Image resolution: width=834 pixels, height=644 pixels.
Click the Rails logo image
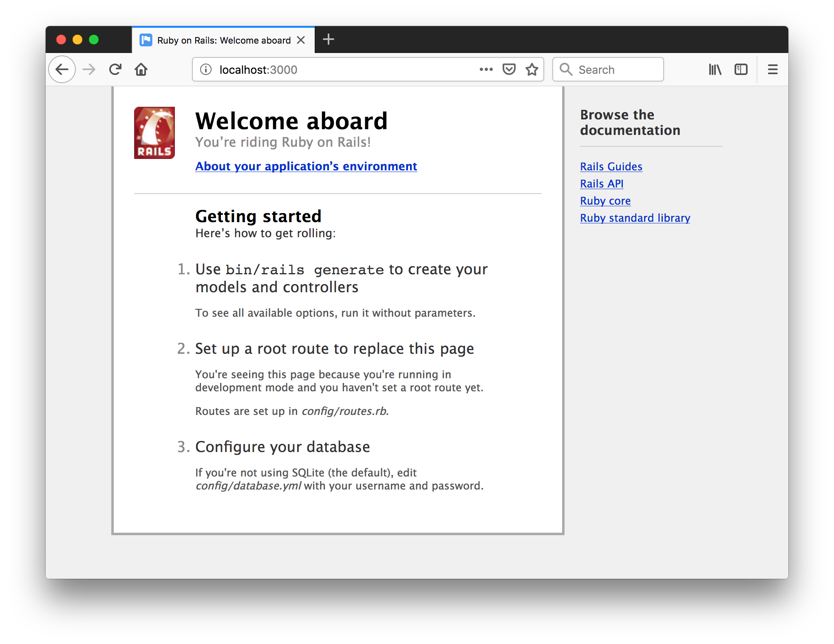154,133
